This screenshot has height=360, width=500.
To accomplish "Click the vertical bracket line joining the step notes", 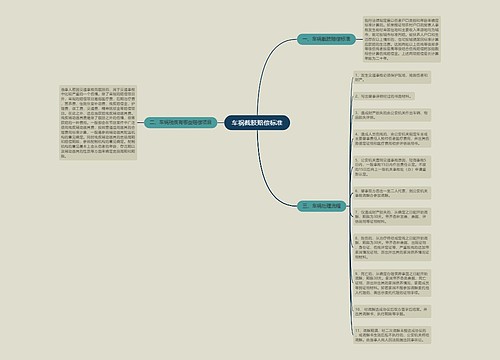I will pyautogui.click(x=350, y=206).
